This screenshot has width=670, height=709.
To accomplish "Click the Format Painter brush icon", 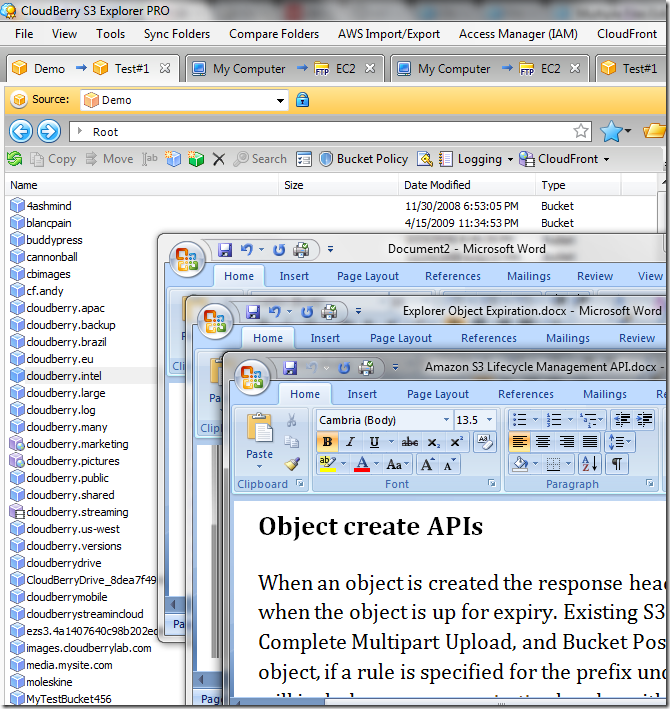I will [292, 464].
